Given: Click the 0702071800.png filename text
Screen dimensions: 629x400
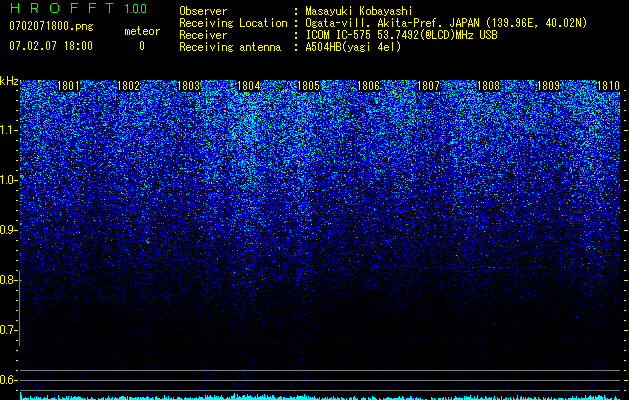Looking at the screenshot, I should 51,27.
